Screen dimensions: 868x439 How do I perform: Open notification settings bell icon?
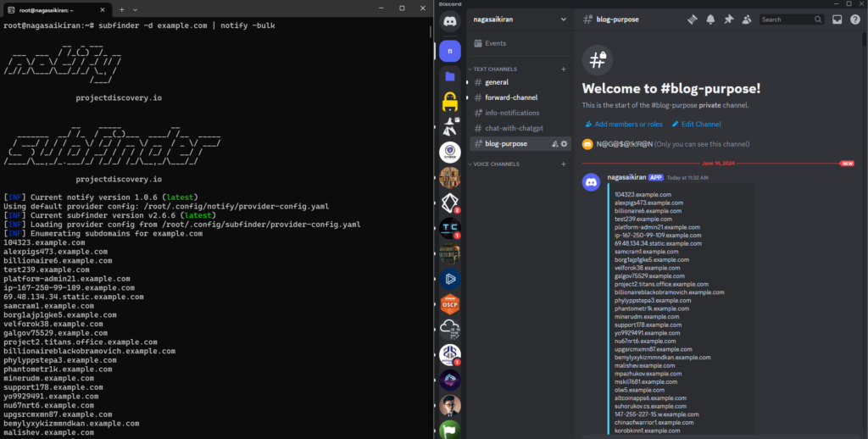711,19
